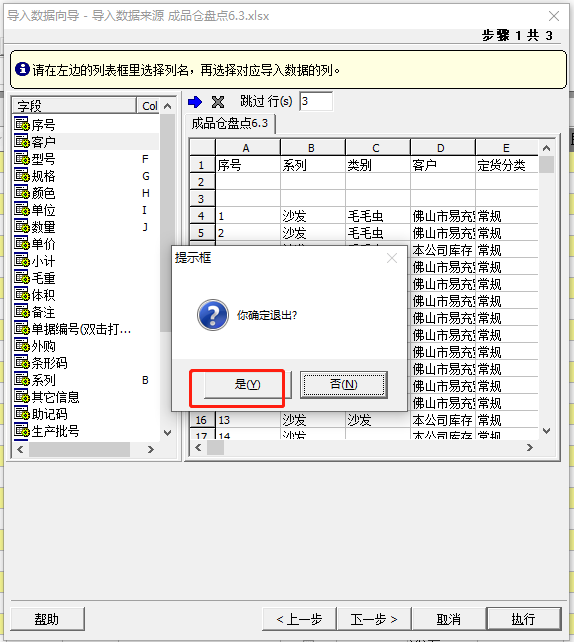Click the 下一步 > button
Screen dimensions: 574x642
click(374, 619)
